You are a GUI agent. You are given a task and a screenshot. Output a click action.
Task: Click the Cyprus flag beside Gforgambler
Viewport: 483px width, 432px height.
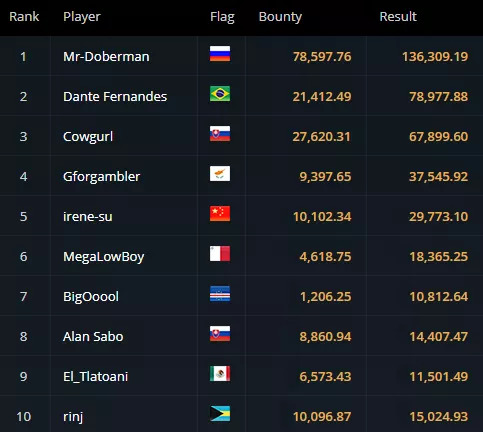(x=220, y=174)
